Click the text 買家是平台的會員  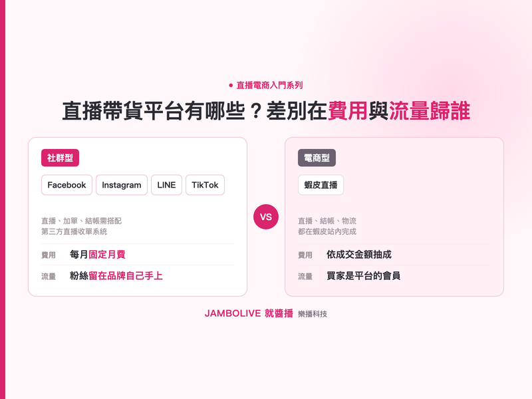click(x=363, y=276)
